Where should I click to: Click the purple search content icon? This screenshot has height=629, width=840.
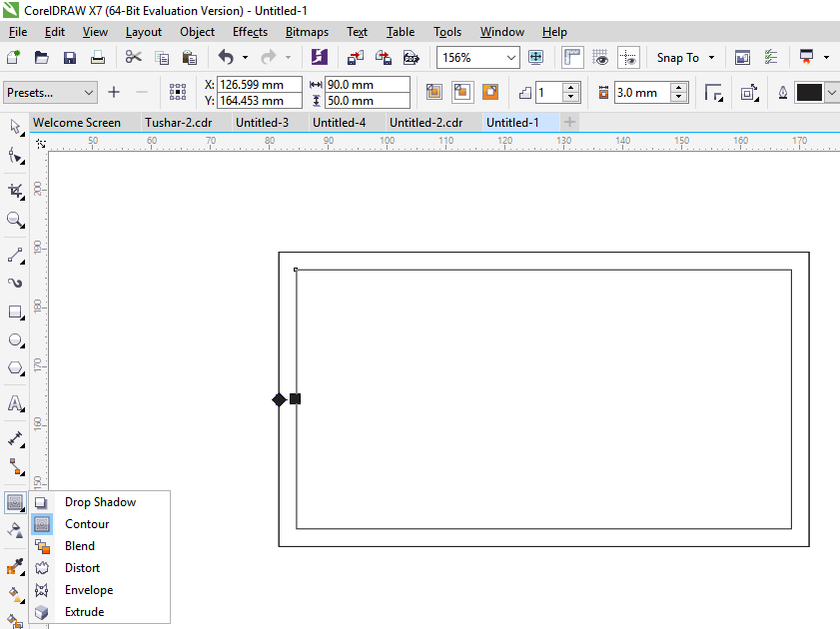(320, 57)
